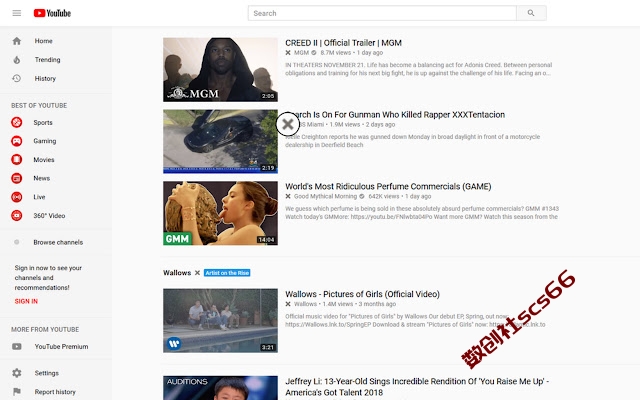Select History in the sidebar
640x400 pixels.
(x=45, y=78)
